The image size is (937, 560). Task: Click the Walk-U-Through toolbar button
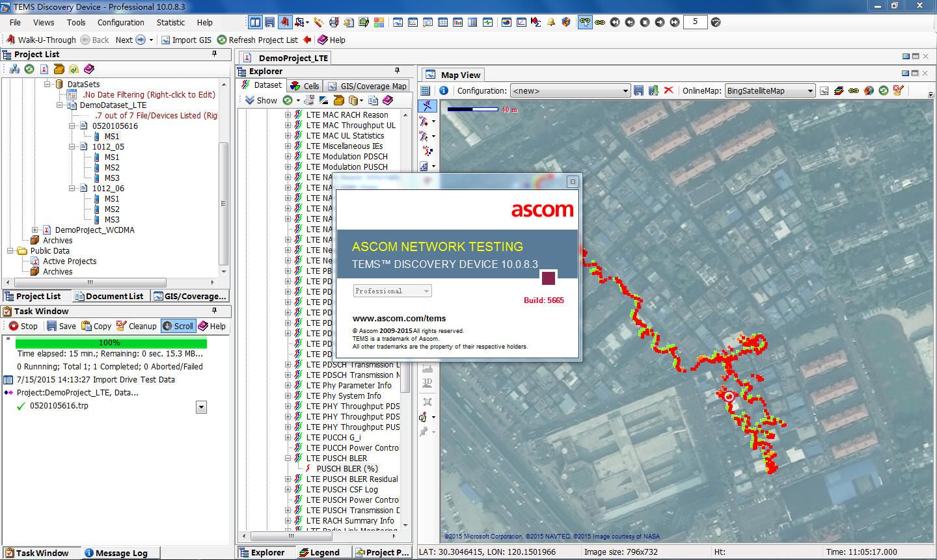[x=40, y=40]
